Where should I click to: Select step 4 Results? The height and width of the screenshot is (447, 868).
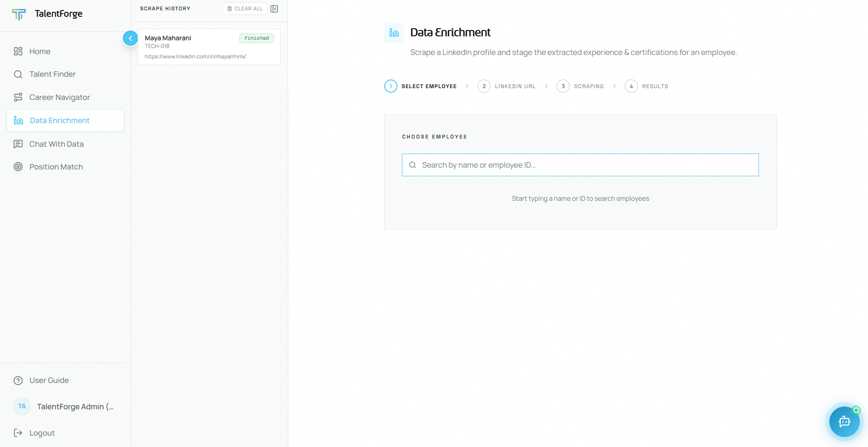tap(647, 86)
